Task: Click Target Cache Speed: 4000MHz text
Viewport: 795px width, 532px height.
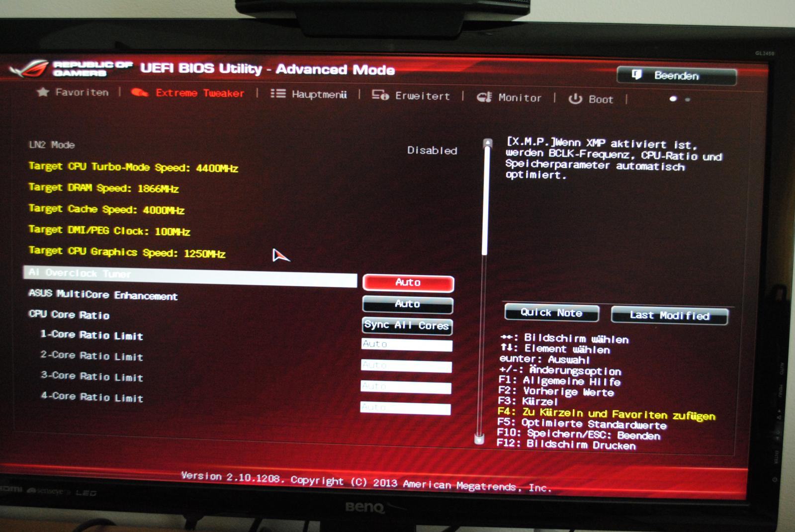Action: [106, 209]
